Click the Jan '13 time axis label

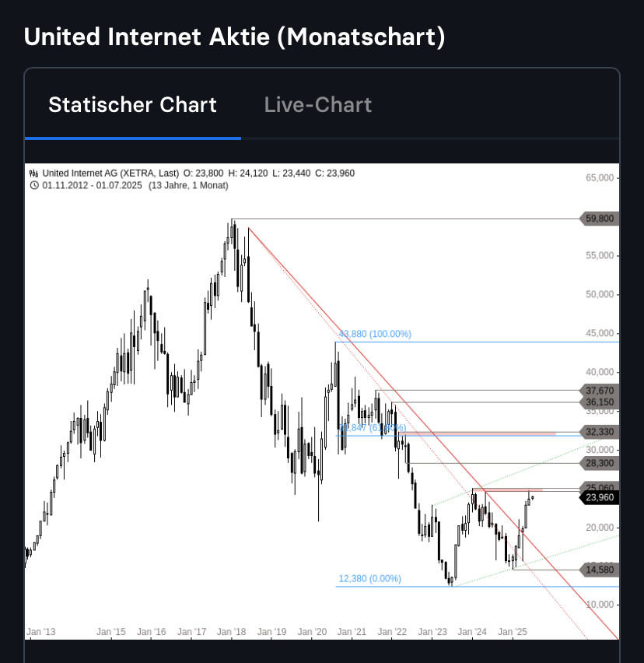point(41,632)
